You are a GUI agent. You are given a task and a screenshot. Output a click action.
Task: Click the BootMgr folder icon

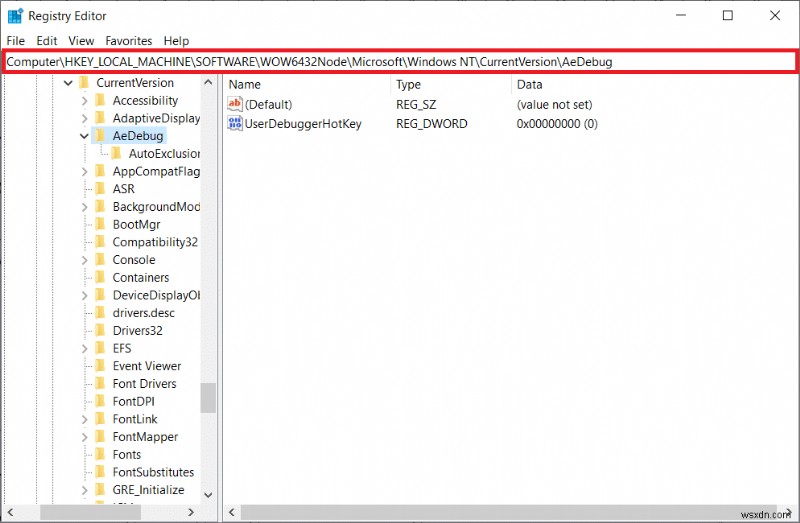tap(101, 224)
